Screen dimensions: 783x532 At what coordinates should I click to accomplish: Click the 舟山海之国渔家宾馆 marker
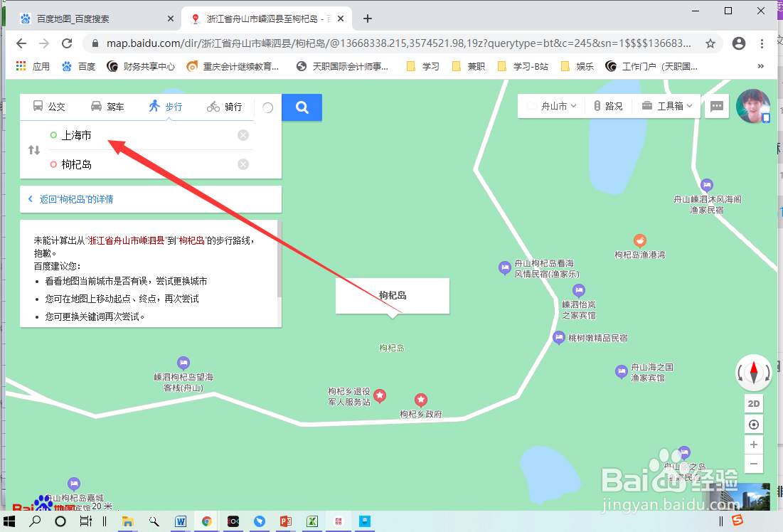621,372
